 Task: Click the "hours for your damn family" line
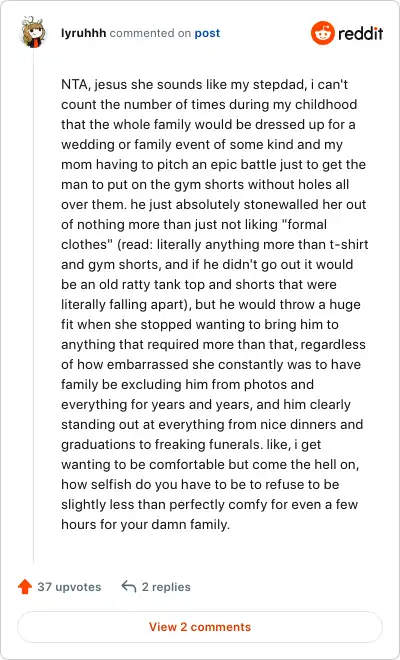[x=145, y=524]
